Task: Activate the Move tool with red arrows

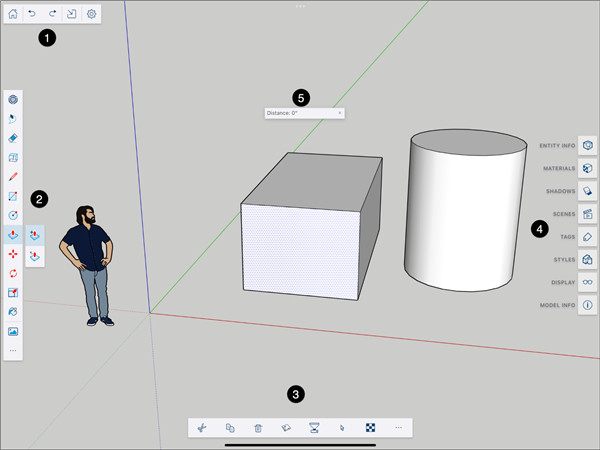Action: (x=13, y=254)
